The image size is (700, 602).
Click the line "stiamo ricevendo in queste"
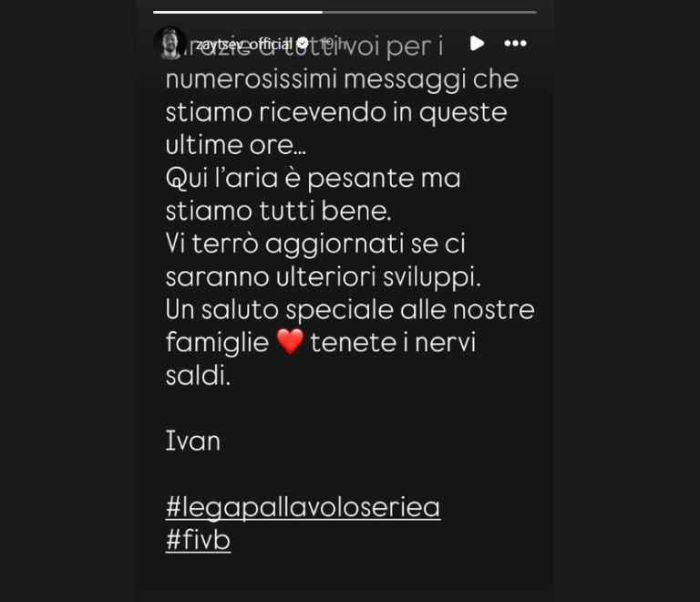[336, 112]
